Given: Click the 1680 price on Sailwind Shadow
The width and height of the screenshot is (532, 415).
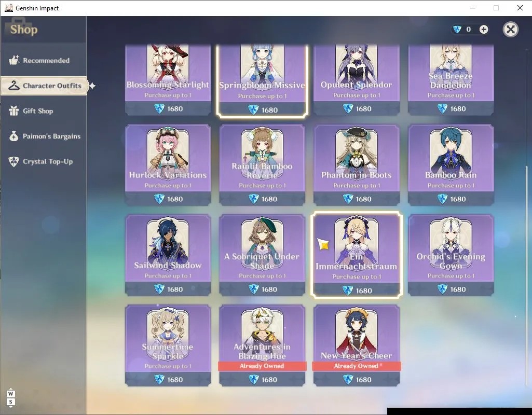Looking at the screenshot, I should [x=175, y=289].
